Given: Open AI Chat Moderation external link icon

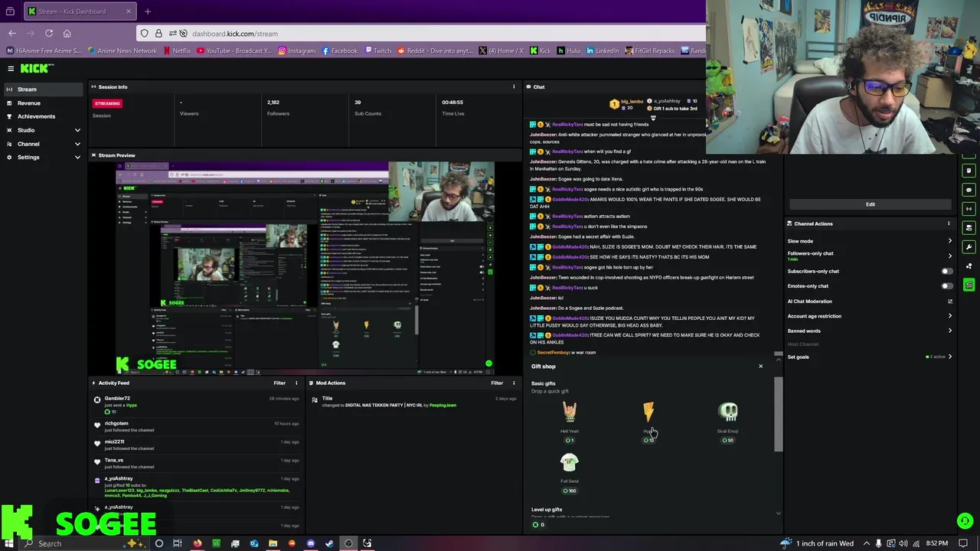Looking at the screenshot, I should click(950, 301).
